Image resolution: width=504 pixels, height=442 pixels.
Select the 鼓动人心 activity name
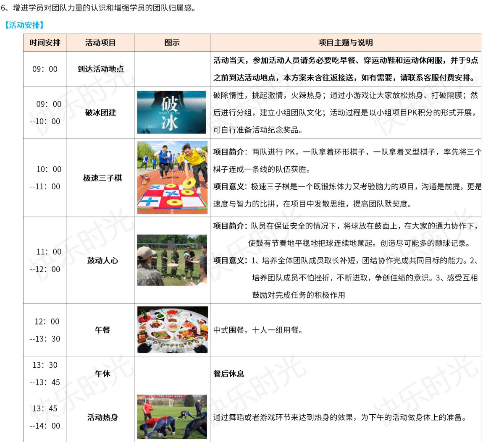point(102,260)
